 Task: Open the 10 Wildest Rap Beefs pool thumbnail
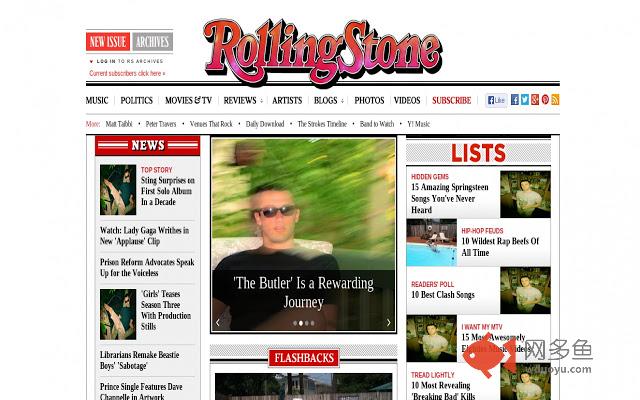tap(431, 242)
